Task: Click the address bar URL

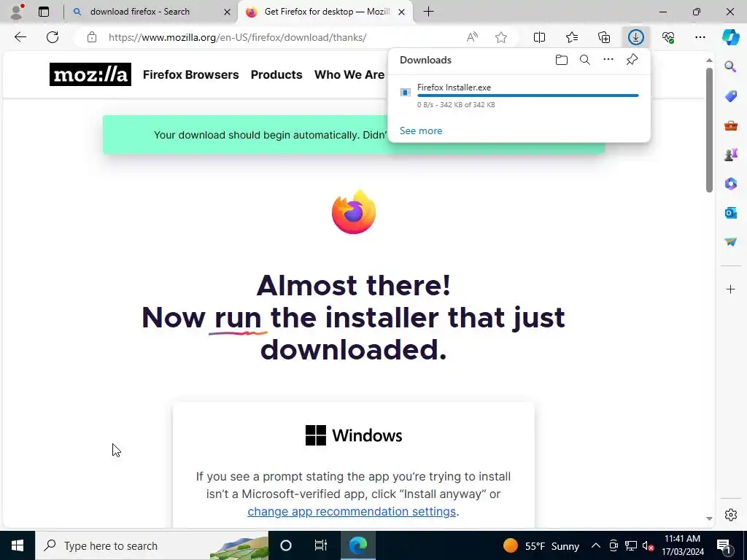Action: click(237, 37)
